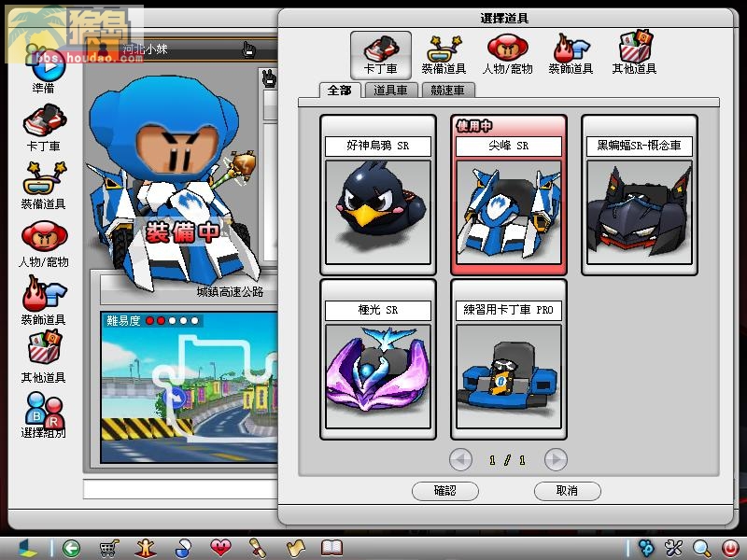747x560 pixels.
Task: Click the magnifying glass search icon
Action: (702, 549)
